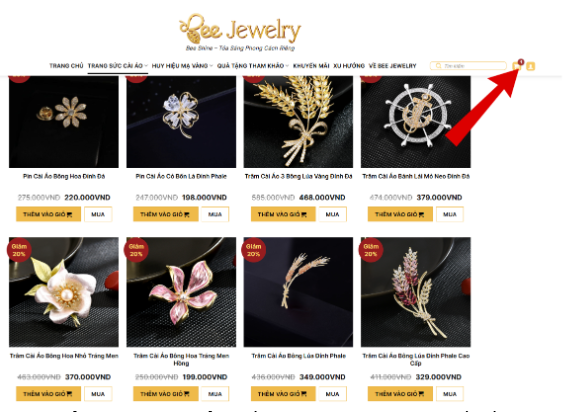This screenshot has width=563, height=412.
Task: Click MUA for the 379.000VND anchor brooch
Action: [x=450, y=214]
